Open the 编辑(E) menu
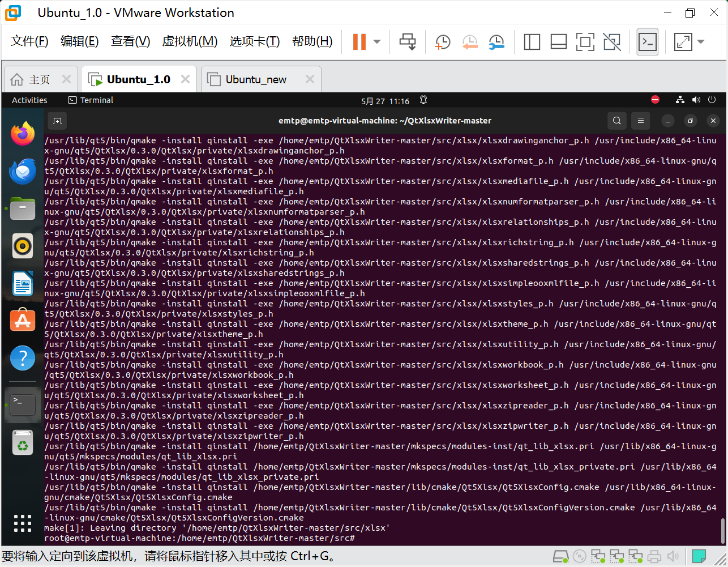The height and width of the screenshot is (567, 728). 79,41
